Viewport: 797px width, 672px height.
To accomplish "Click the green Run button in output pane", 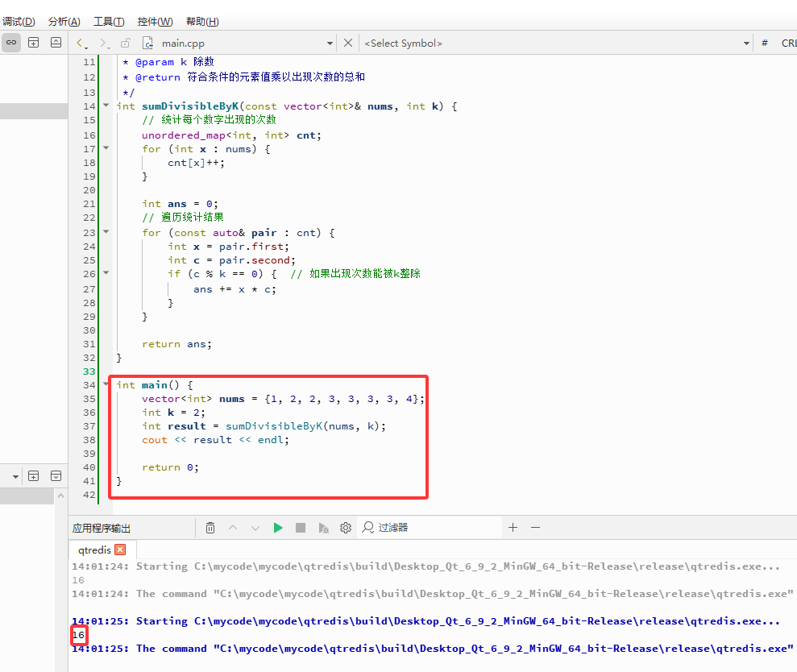I will [278, 528].
